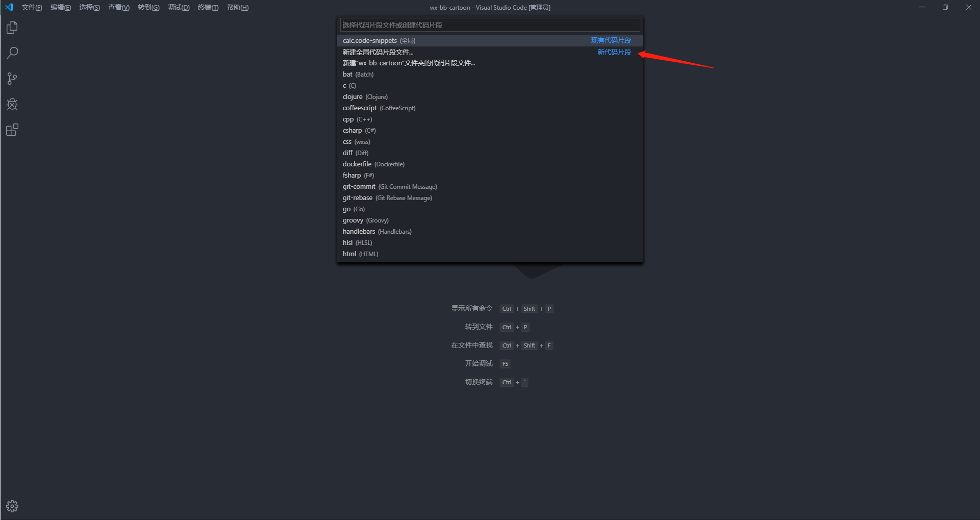Select hlsl (HLSL) snippet language
This screenshot has width=980, height=520.
point(490,243)
